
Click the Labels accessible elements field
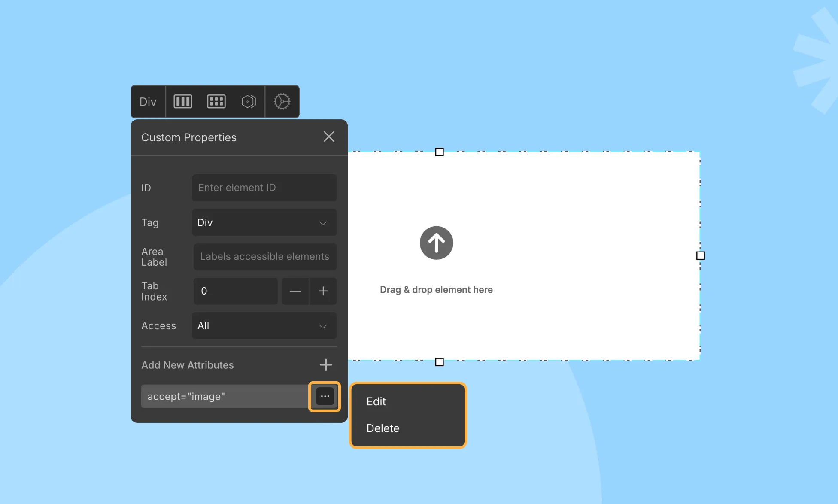click(x=264, y=256)
